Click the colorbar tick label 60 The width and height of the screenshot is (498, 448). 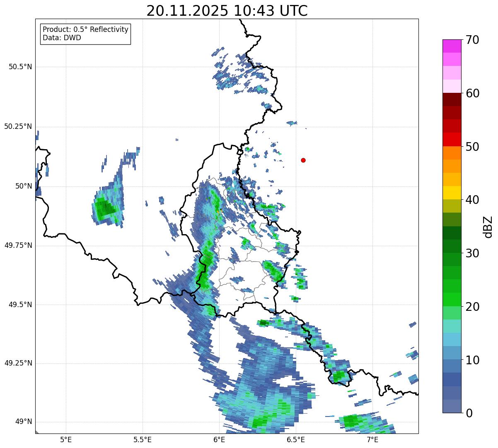click(x=472, y=93)
